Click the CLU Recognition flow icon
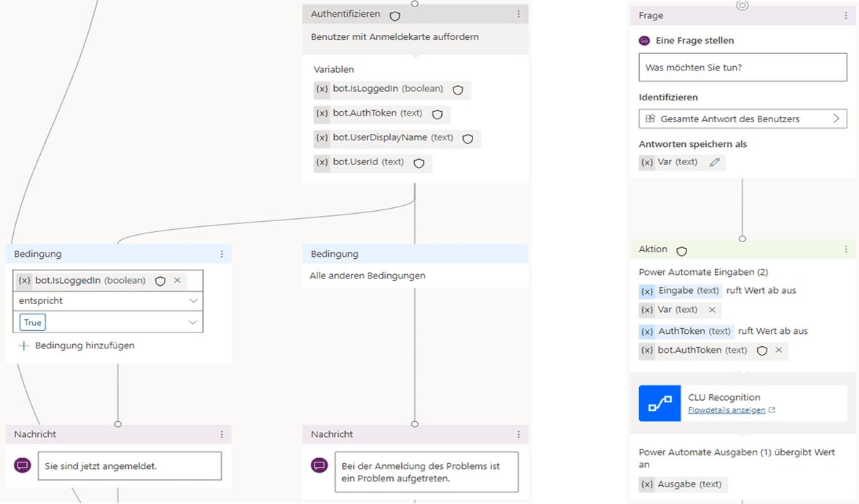 (x=660, y=404)
